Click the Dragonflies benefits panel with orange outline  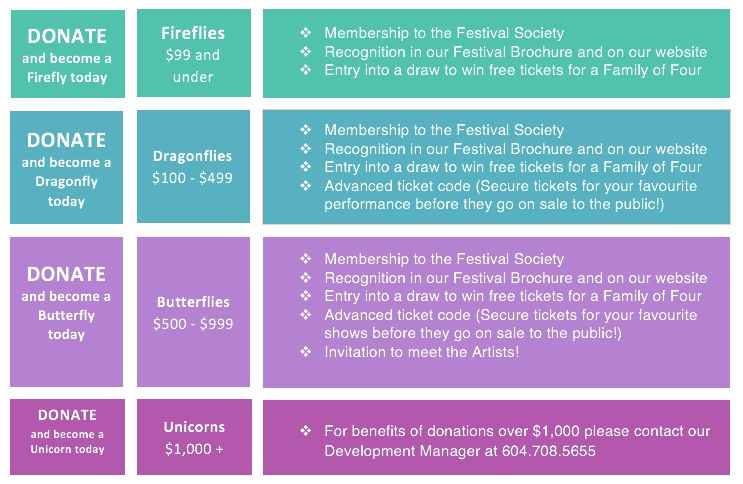(x=496, y=167)
